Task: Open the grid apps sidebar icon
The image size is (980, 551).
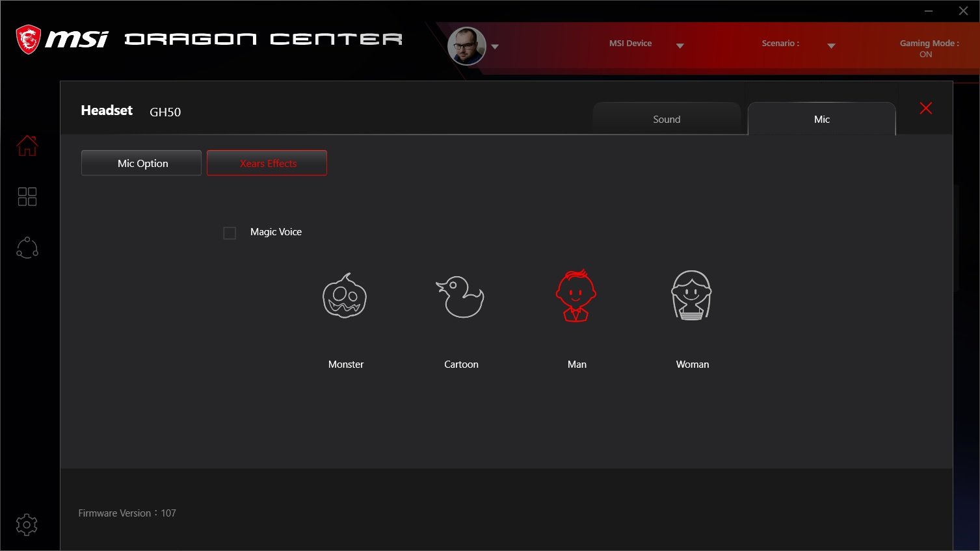Action: pyautogui.click(x=27, y=196)
